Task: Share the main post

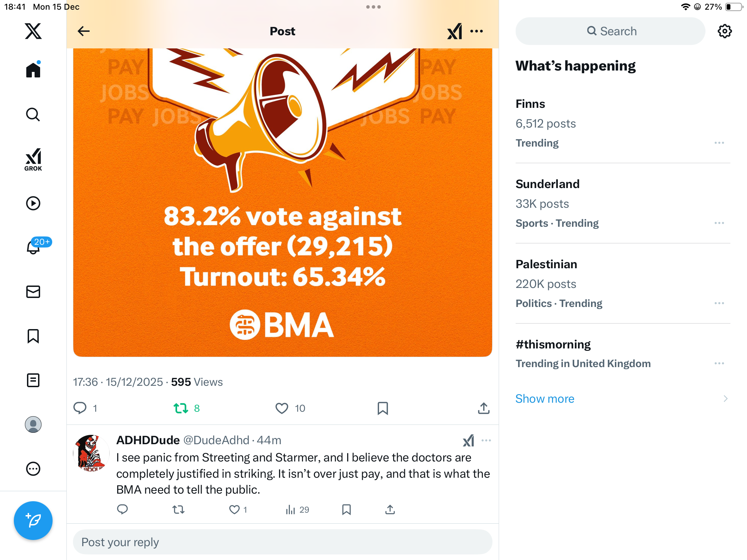Action: pos(483,408)
